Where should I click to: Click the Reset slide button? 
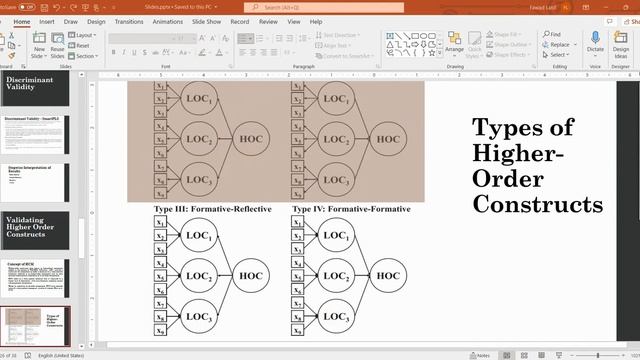pos(79,45)
